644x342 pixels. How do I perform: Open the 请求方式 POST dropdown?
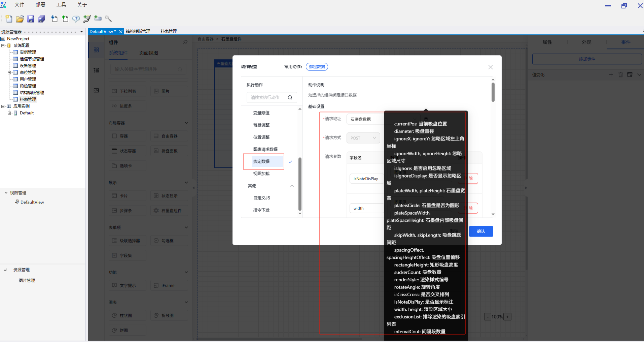363,138
